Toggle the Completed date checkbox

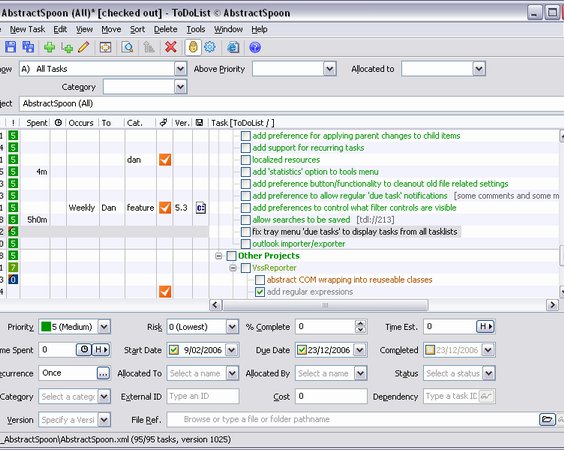coord(430,350)
